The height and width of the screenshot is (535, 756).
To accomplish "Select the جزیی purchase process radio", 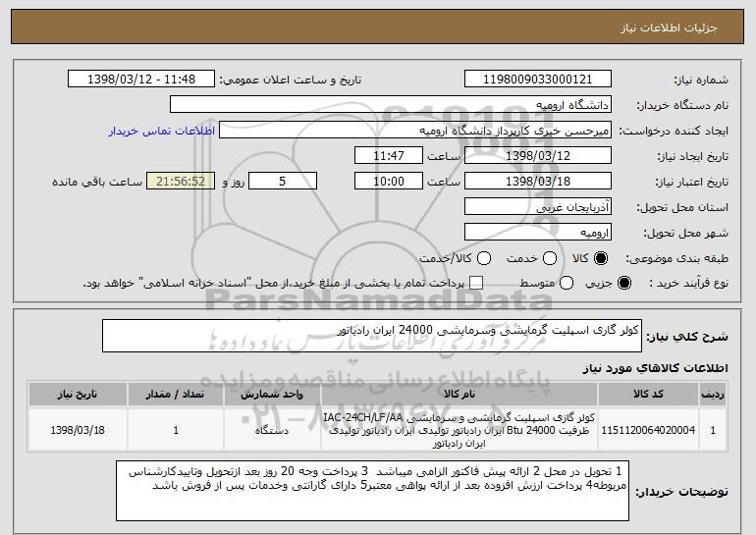I will (623, 284).
